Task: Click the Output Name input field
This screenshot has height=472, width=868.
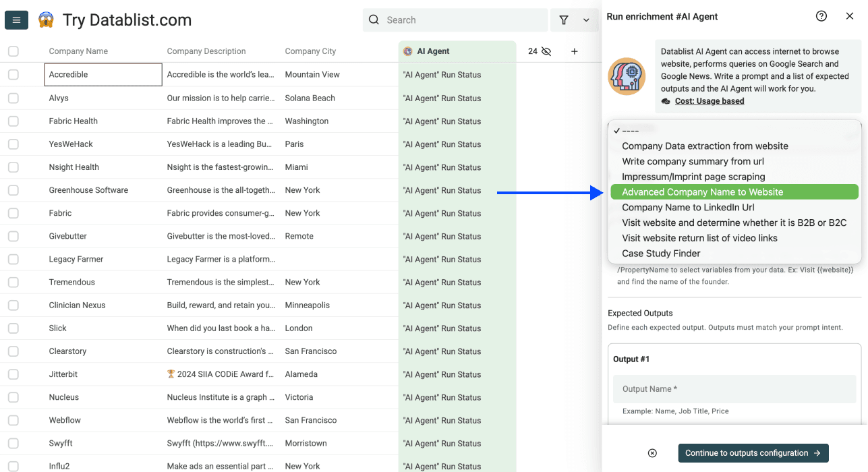Action: coord(734,389)
